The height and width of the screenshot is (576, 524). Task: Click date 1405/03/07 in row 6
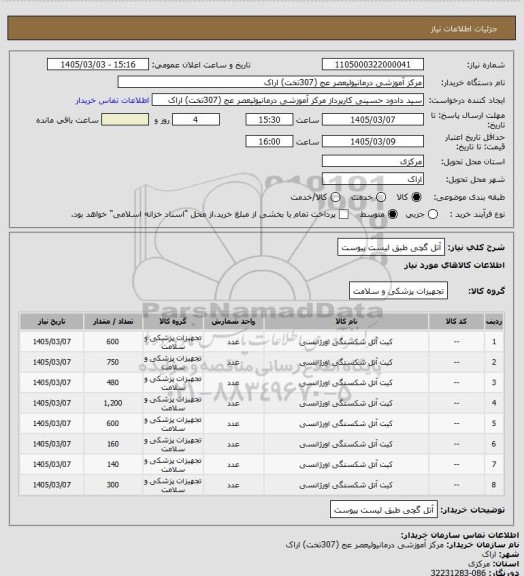coord(52,444)
